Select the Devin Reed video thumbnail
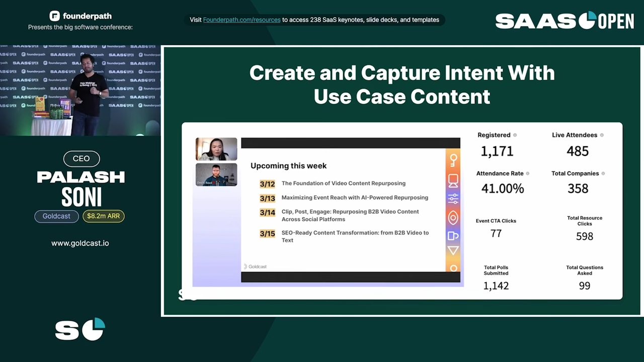The height and width of the screenshot is (362, 644). click(216, 174)
